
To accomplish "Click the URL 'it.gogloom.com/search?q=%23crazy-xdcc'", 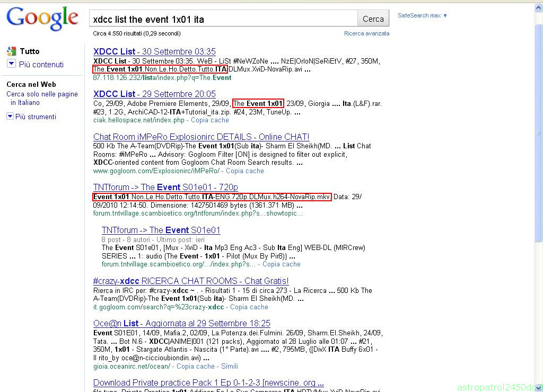I will [x=159, y=307].
